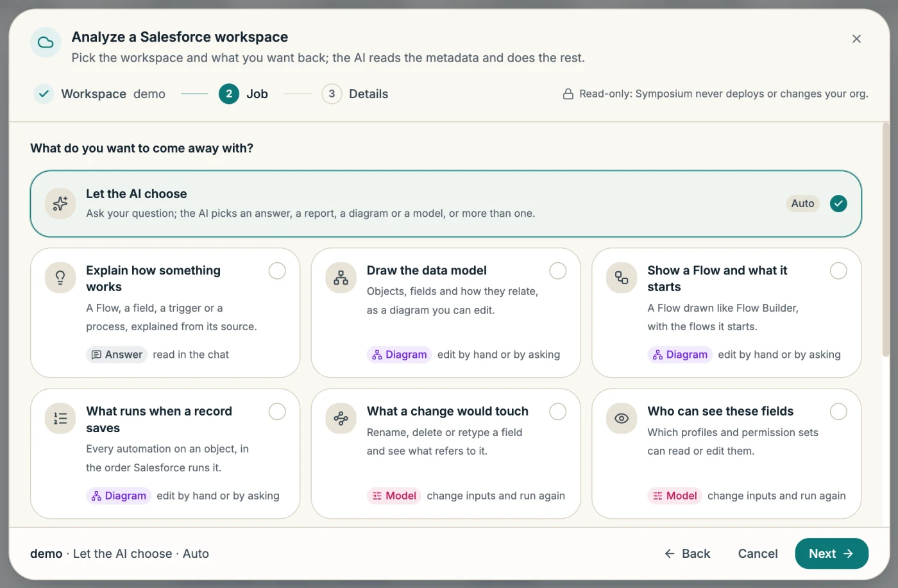Viewport: 898px width, 588px height.
Task: Select the What runs when a record saves radio
Action: tap(277, 412)
